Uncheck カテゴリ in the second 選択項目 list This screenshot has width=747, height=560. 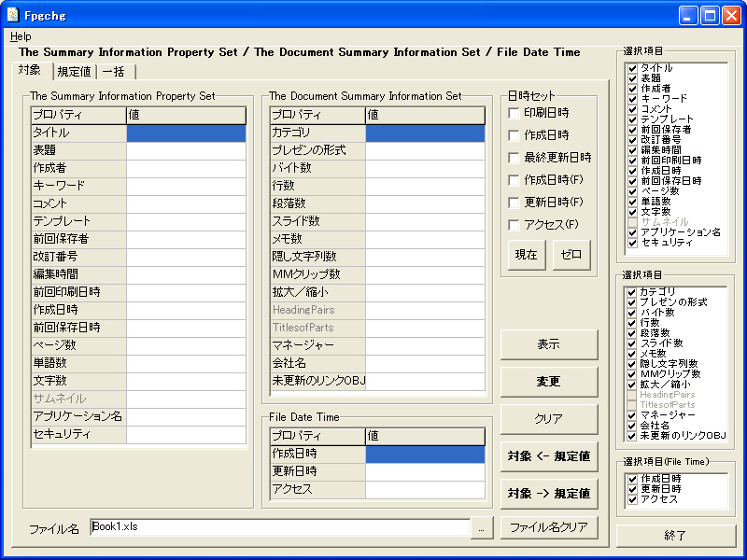(632, 292)
